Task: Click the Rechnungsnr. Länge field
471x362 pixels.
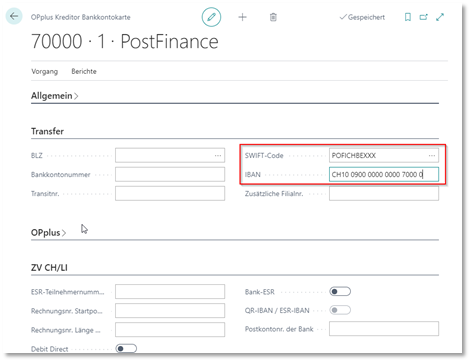Action: pyautogui.click(x=170, y=330)
